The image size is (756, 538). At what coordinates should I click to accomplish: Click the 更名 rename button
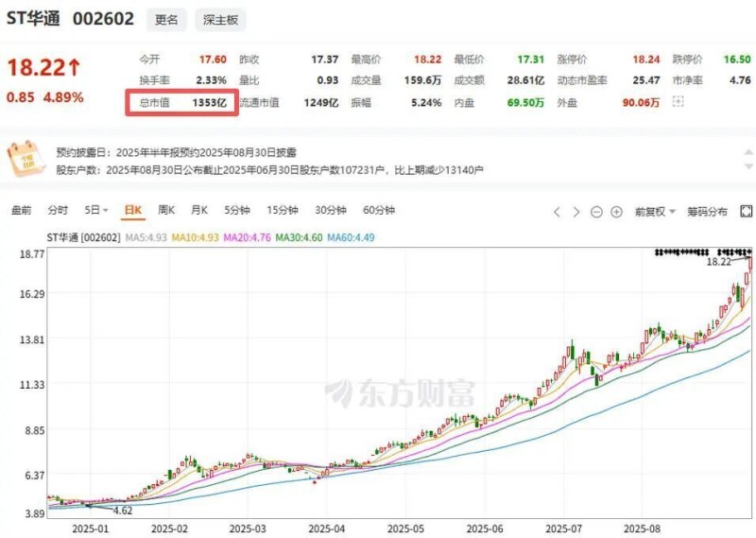point(165,19)
